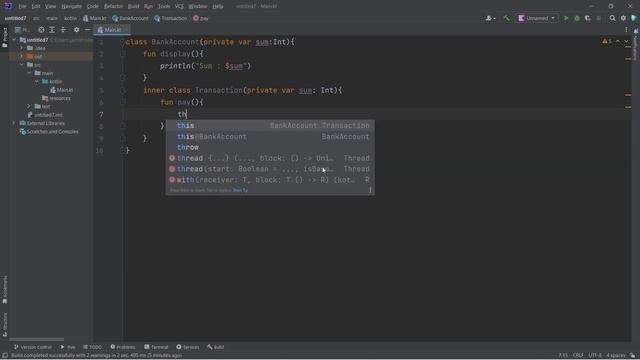
Task: Collapse the main folder
Action: [29, 73]
